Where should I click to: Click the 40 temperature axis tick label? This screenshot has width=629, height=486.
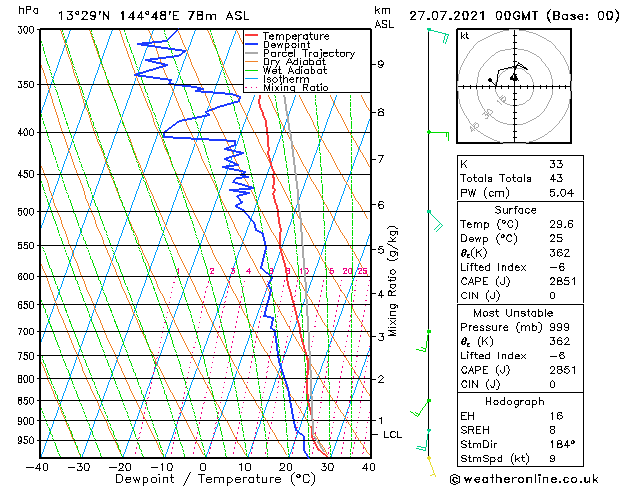point(368,467)
